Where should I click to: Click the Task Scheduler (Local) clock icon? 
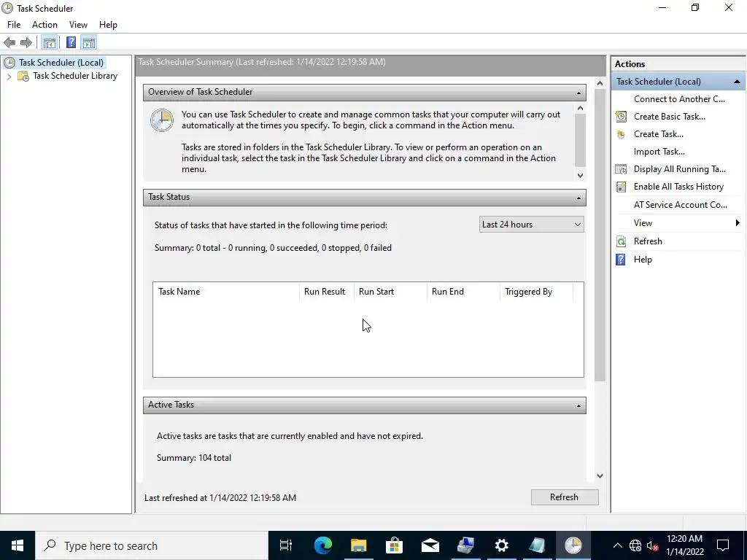tap(9, 63)
